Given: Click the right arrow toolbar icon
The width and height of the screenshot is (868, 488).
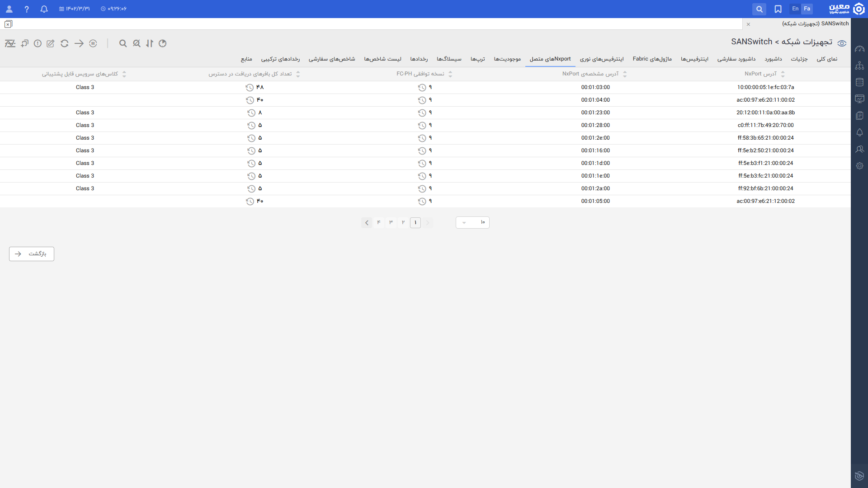Looking at the screenshot, I should (x=79, y=43).
